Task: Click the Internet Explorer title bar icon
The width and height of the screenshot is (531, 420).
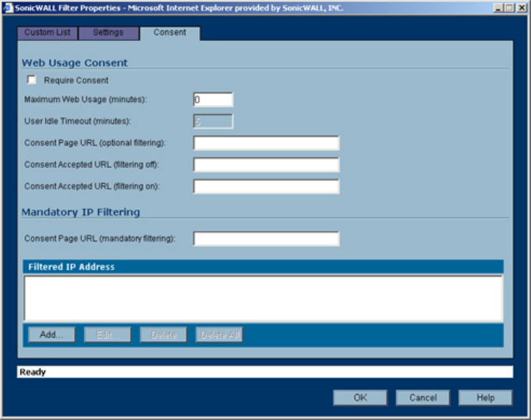Action: click(x=8, y=8)
